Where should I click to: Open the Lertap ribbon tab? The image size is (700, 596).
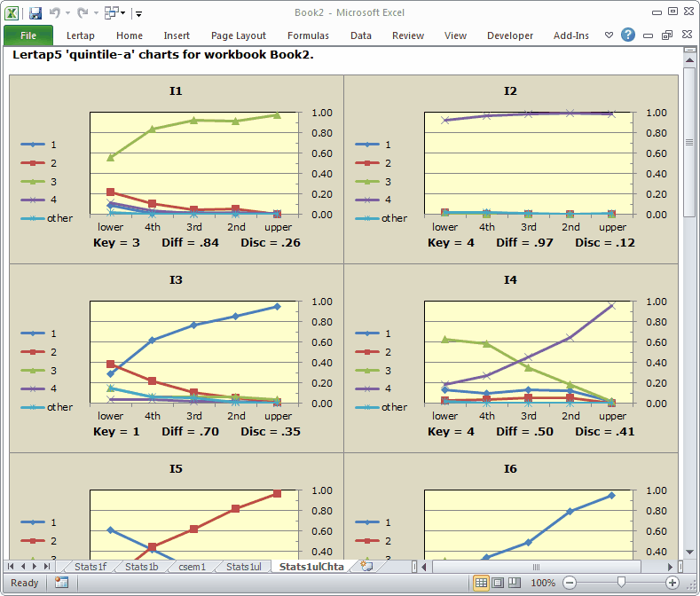click(81, 35)
